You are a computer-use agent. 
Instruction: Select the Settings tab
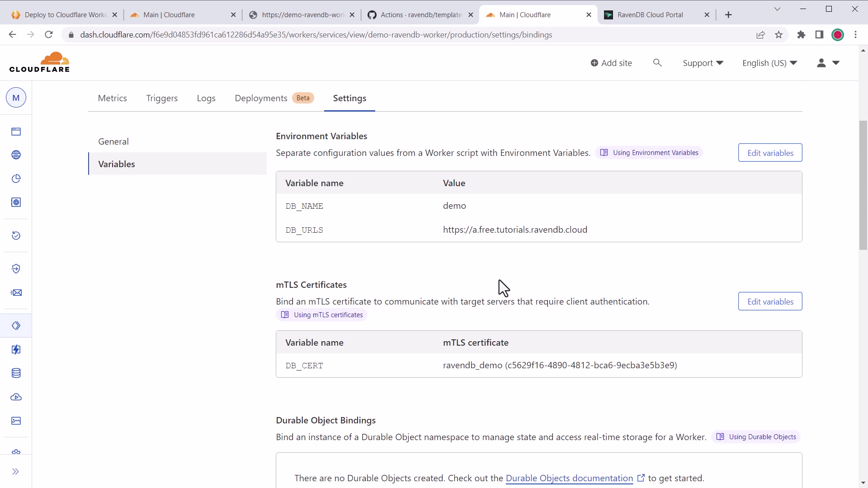pyautogui.click(x=349, y=98)
